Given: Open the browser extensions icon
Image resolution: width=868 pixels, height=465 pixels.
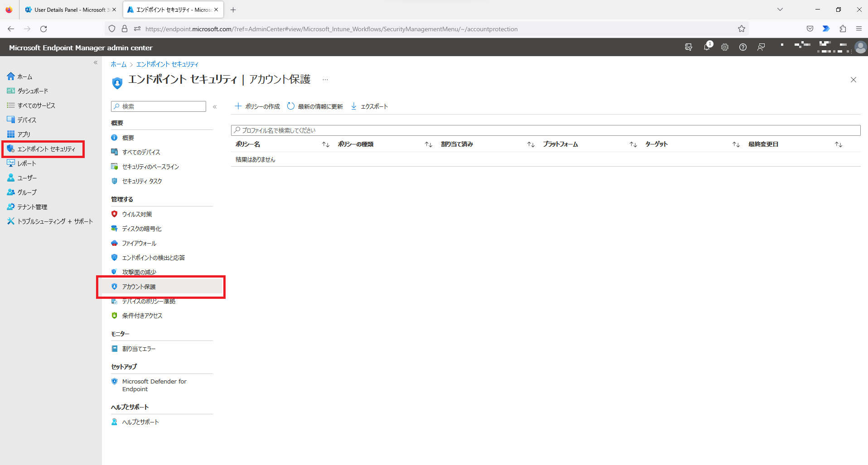Looking at the screenshot, I should (843, 29).
